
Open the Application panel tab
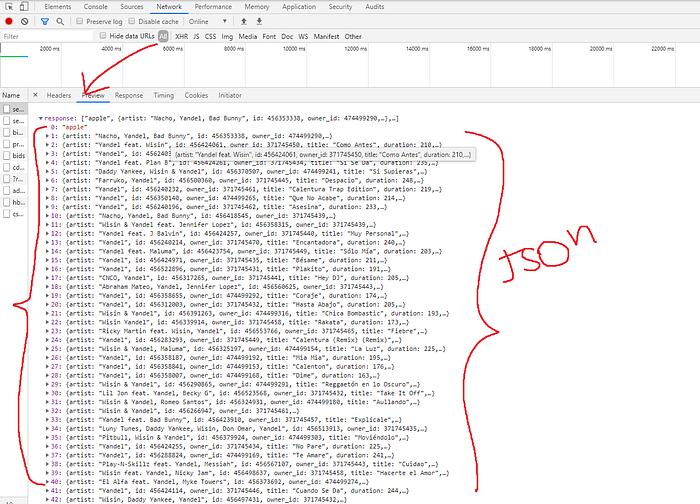pyautogui.click(x=299, y=7)
